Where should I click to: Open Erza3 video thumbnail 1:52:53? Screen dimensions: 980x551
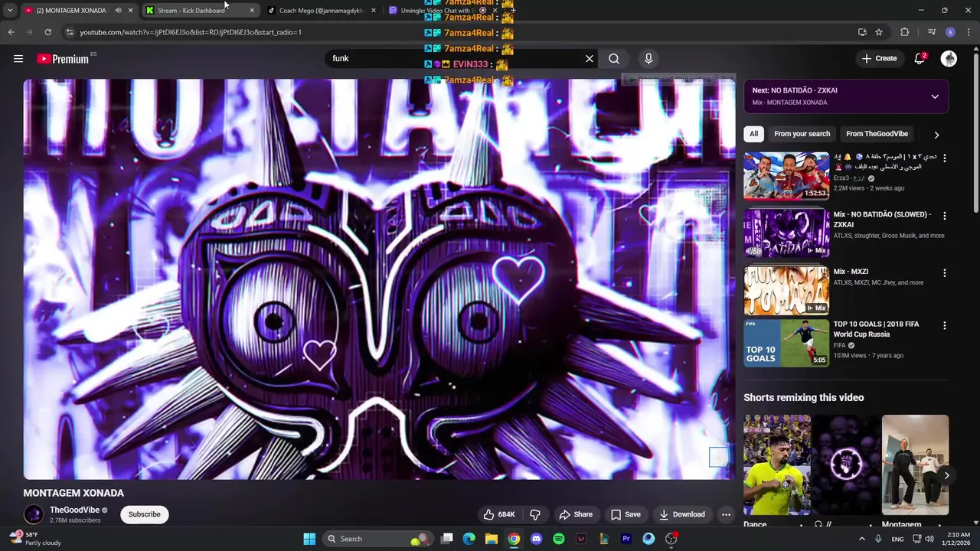[x=786, y=176]
